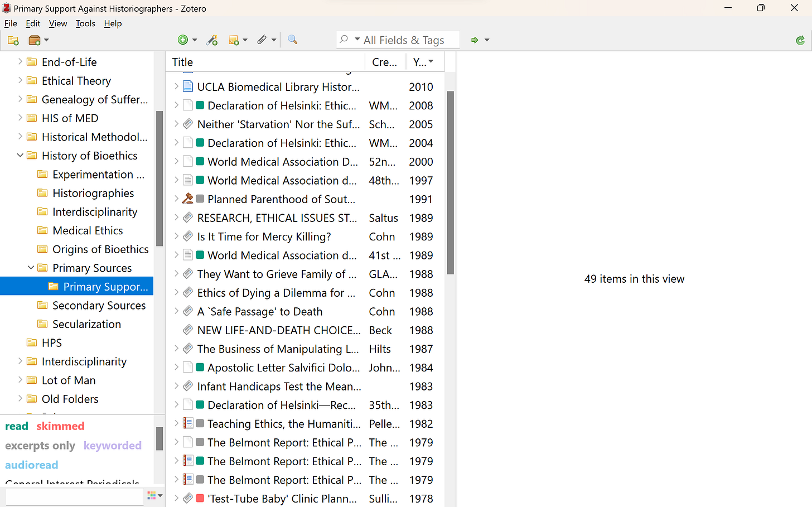Select the Origins of Bioethics collection

(x=100, y=249)
